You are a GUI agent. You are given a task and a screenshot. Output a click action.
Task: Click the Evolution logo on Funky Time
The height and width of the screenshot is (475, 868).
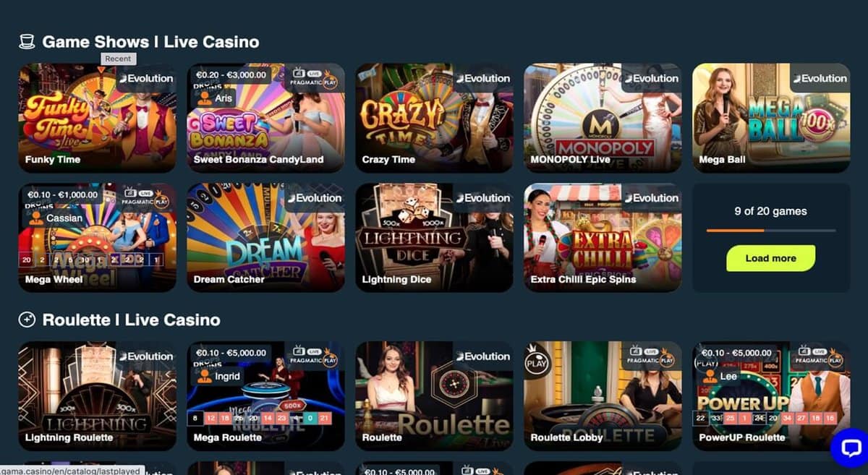[146, 78]
